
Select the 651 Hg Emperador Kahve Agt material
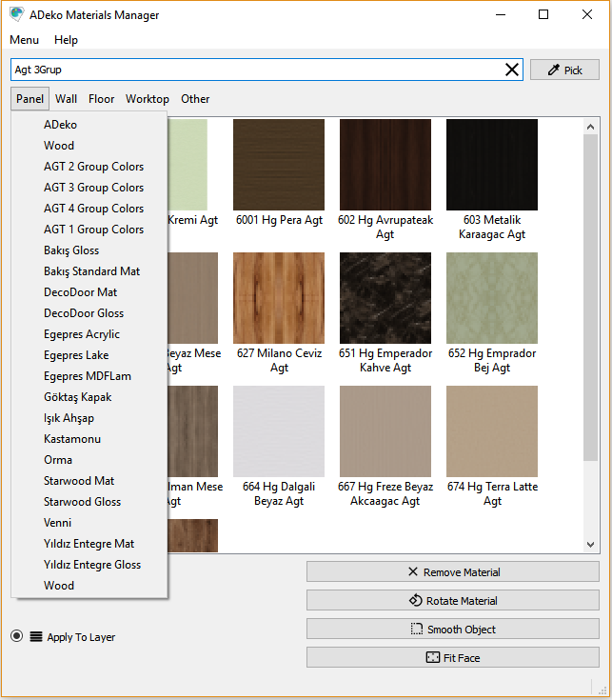click(x=385, y=298)
